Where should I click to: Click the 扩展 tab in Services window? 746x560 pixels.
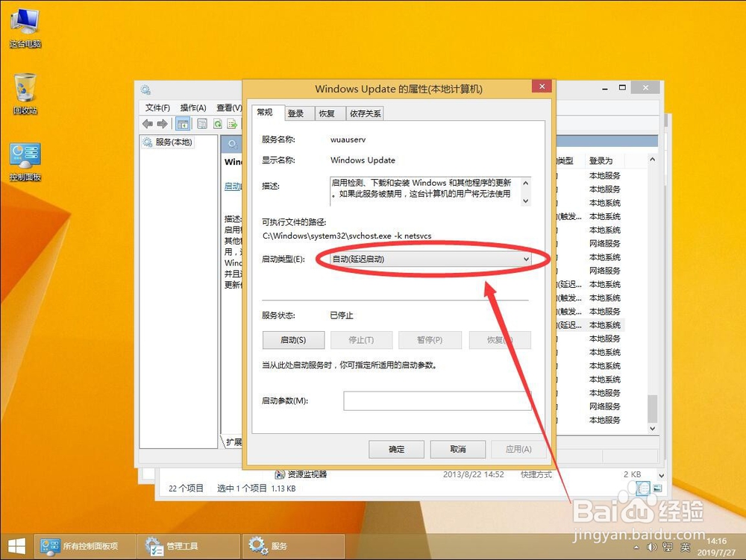click(x=233, y=442)
